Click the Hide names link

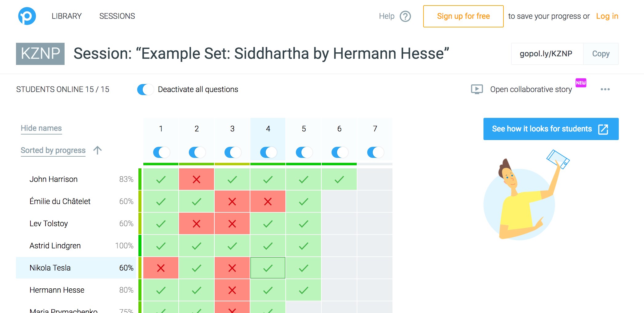tap(41, 128)
